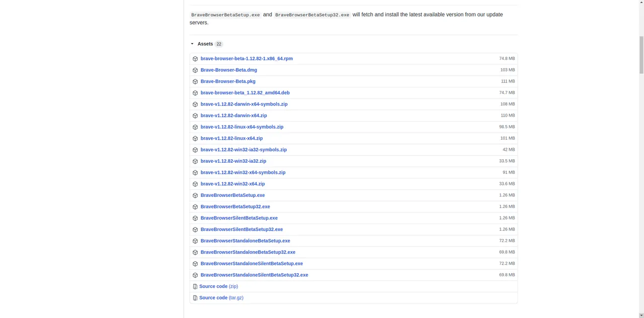The height and width of the screenshot is (318, 644).
Task: Click the 74.7 MB size of the deb
Action: (x=507, y=93)
